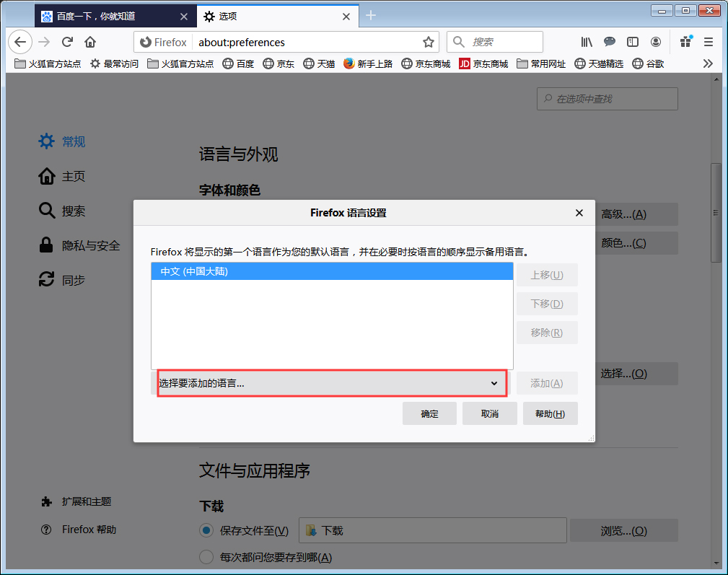Enable 每次都问您要存到哪 option
This screenshot has height=575, width=728.
point(204,557)
